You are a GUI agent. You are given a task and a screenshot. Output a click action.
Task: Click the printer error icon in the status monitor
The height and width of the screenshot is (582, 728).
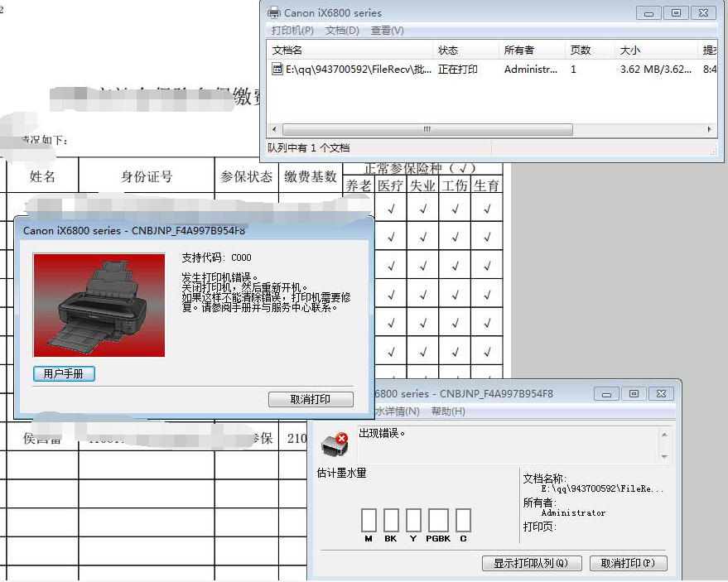(335, 445)
